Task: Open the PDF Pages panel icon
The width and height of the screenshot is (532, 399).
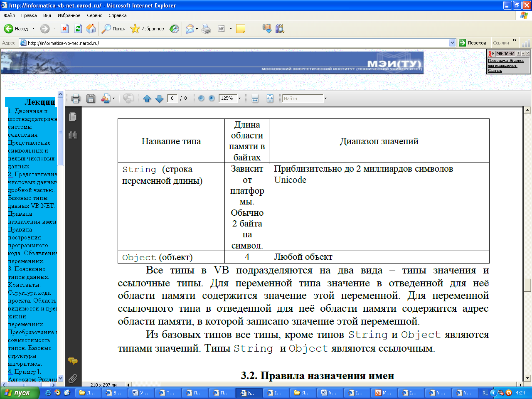Action: pyautogui.click(x=73, y=117)
